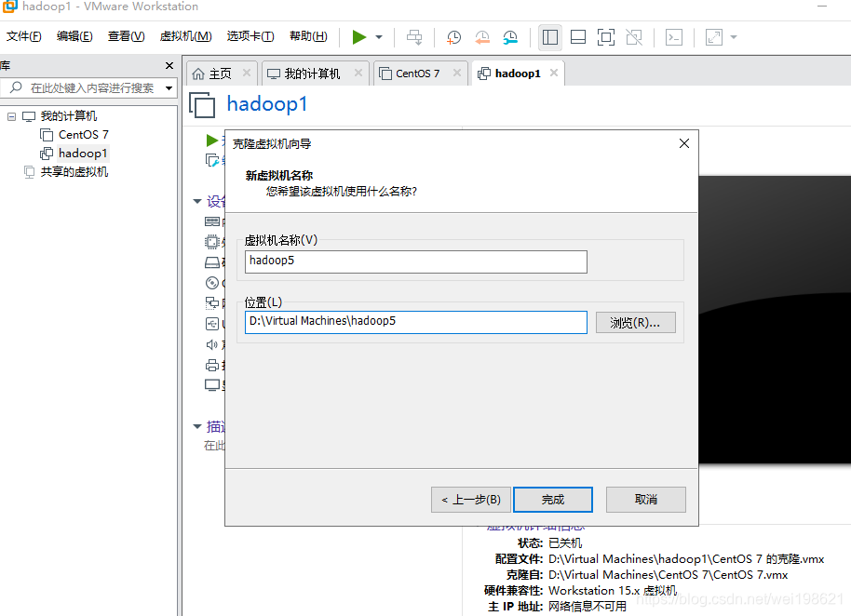The image size is (851, 616).
Task: Click the display device icon
Action: (212, 385)
